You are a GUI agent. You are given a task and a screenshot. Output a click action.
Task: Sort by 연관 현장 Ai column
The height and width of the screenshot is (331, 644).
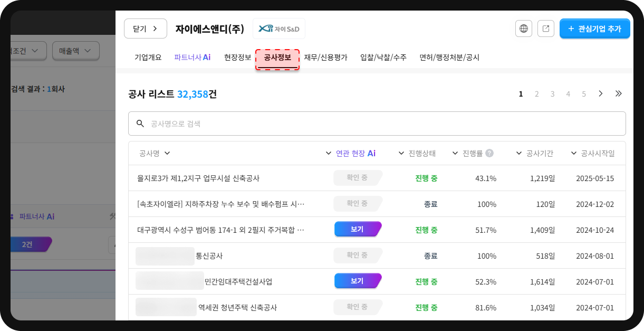click(x=351, y=153)
